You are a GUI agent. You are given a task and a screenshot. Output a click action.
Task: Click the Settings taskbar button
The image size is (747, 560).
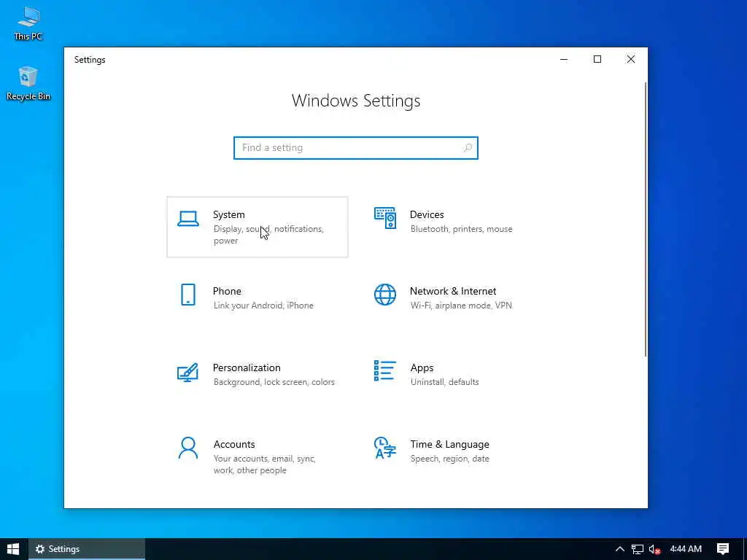click(x=87, y=549)
